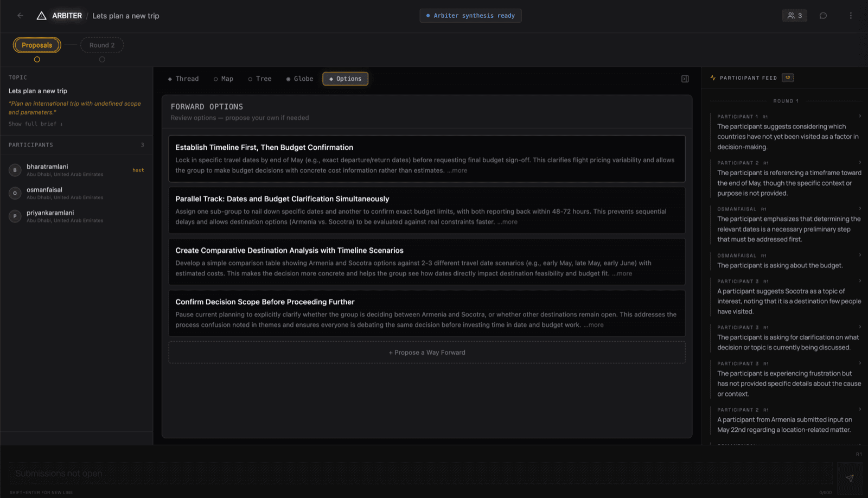Select the Options view tab
Image resolution: width=868 pixels, height=498 pixels.
346,79
